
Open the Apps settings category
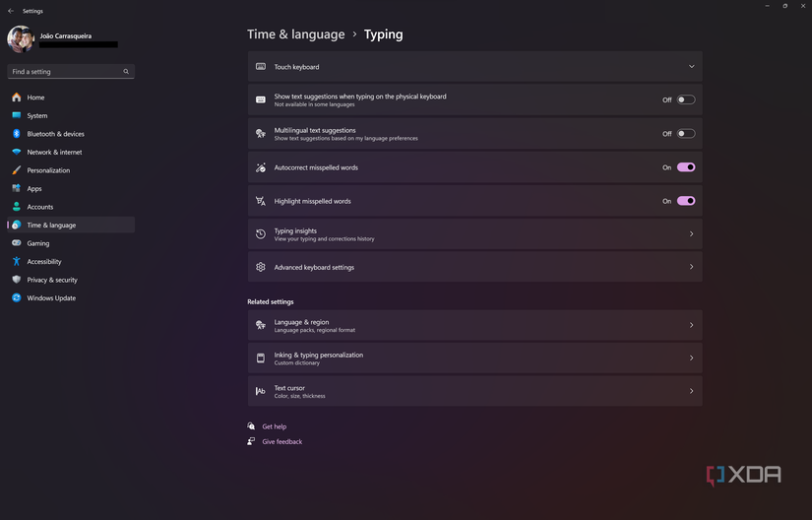coord(34,188)
